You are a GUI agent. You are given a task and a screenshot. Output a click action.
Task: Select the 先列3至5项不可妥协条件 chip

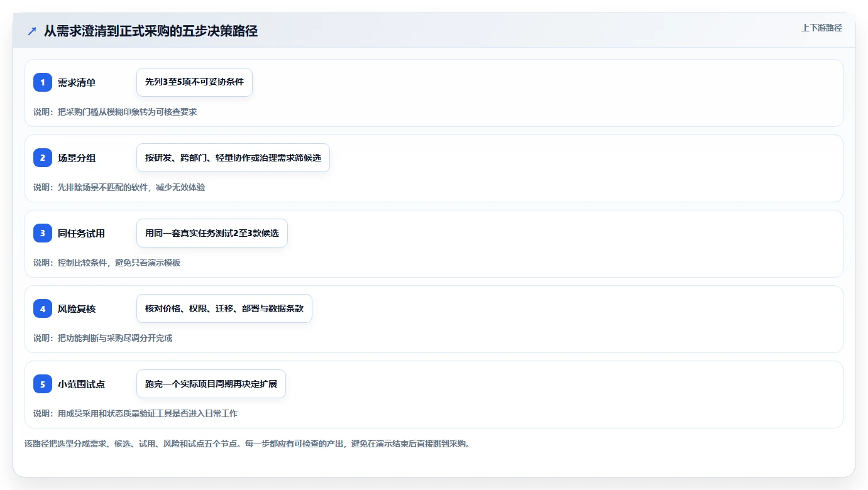tap(194, 82)
